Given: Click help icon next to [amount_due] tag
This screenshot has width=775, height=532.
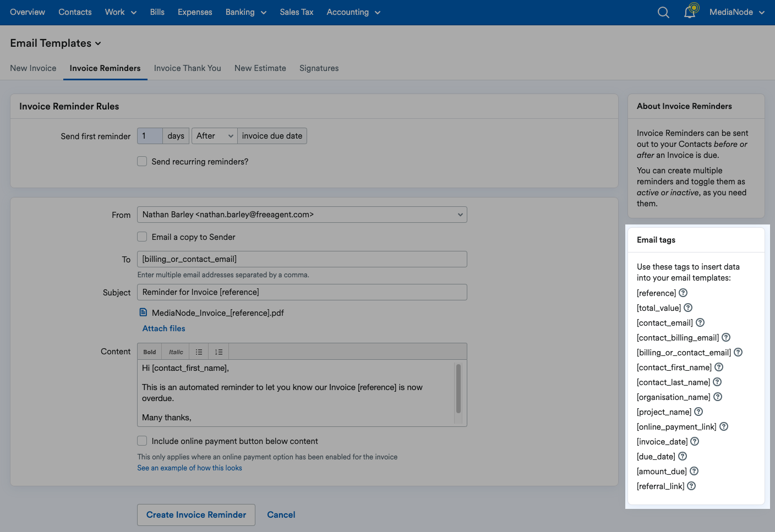Looking at the screenshot, I should coord(694,471).
